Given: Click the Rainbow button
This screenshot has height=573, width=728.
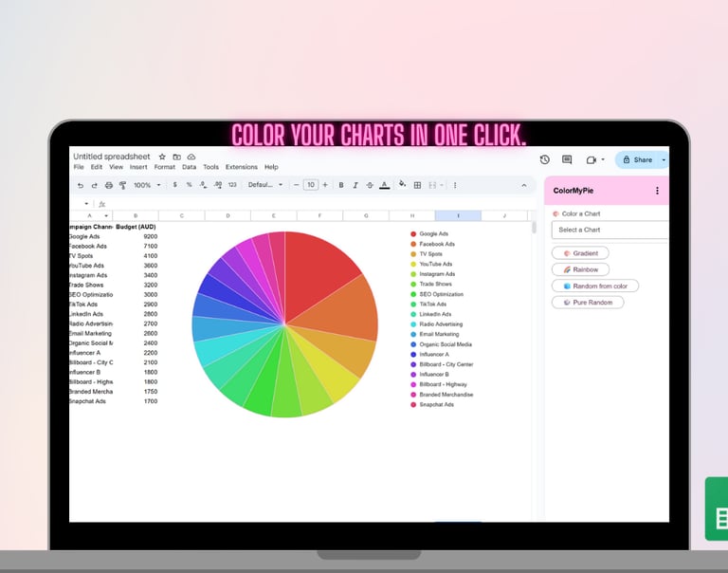Looking at the screenshot, I should click(x=580, y=269).
